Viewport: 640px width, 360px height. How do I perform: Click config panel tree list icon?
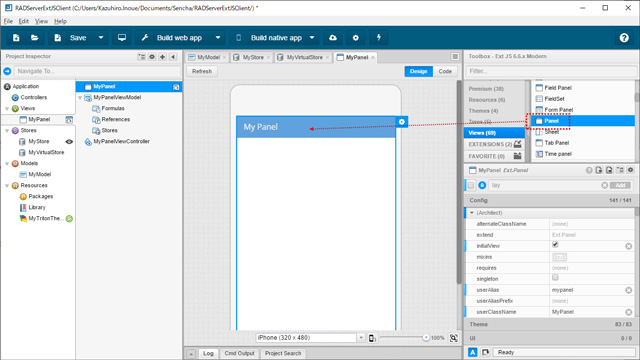point(620,170)
